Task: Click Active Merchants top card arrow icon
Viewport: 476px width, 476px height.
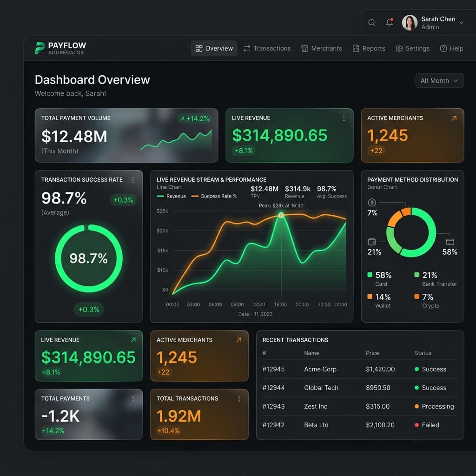Action: click(454, 118)
